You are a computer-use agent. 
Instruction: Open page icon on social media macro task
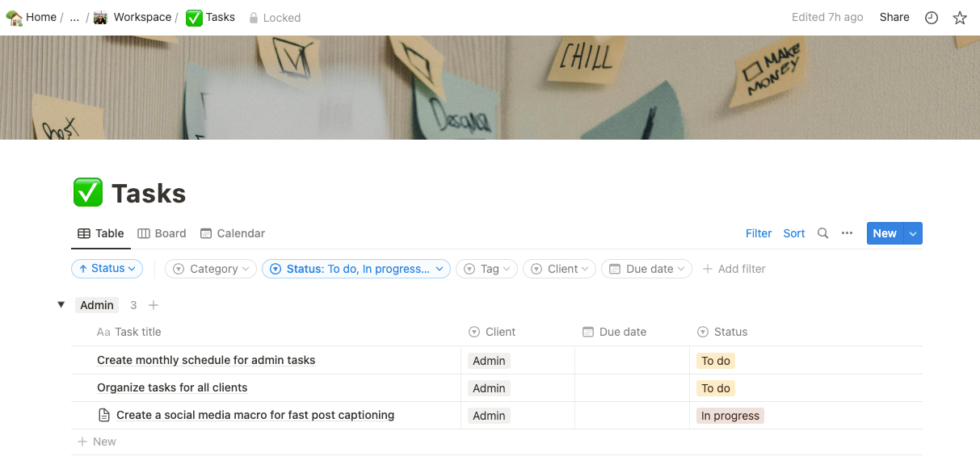103,416
